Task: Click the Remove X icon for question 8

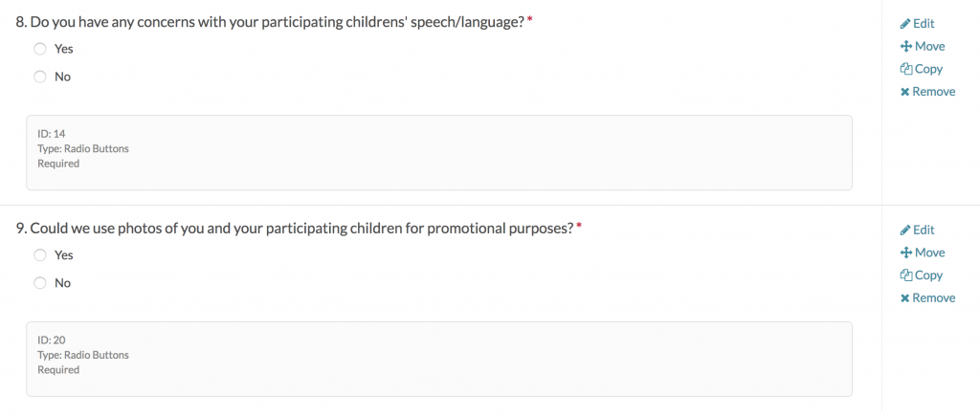Action: point(905,92)
